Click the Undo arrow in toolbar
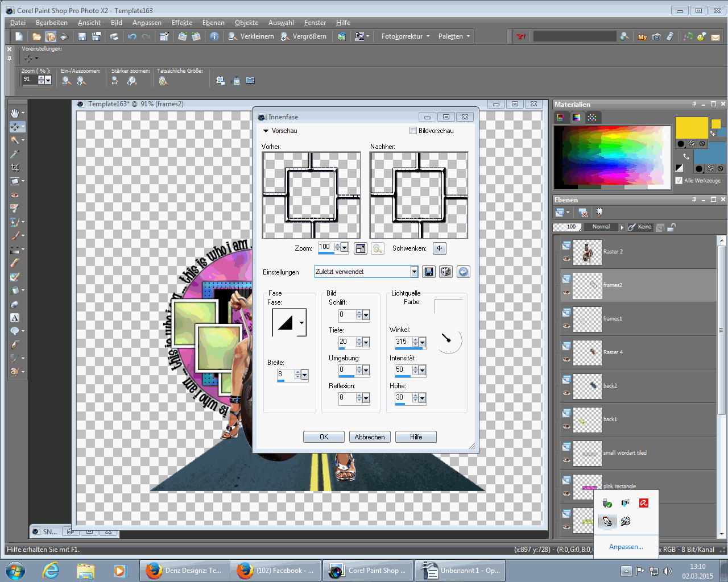This screenshot has width=728, height=582. [132, 36]
